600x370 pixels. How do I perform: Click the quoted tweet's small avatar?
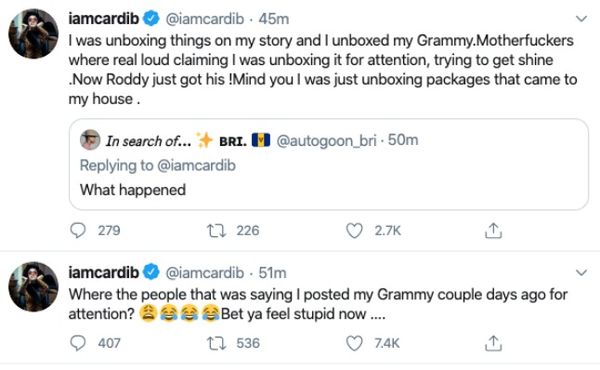pyautogui.click(x=90, y=140)
